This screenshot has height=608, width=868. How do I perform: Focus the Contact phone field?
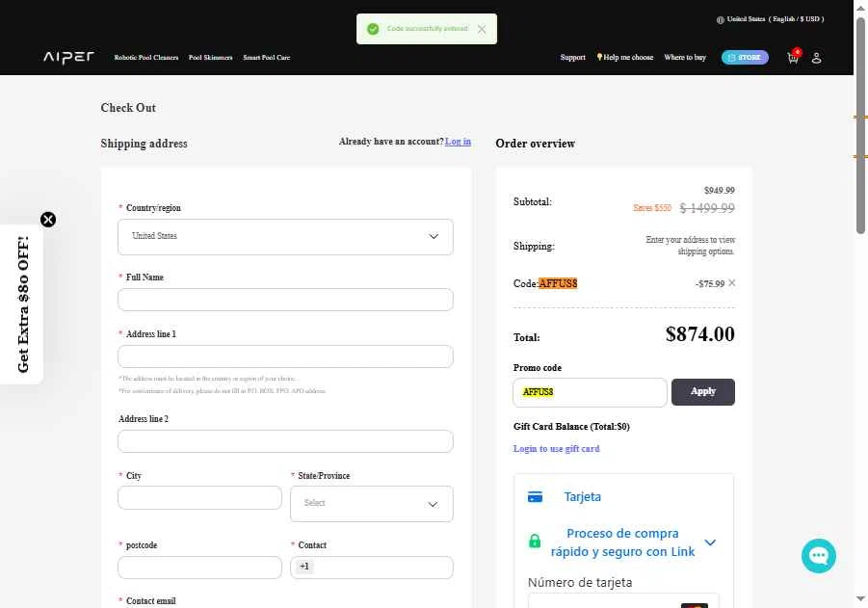372,568
